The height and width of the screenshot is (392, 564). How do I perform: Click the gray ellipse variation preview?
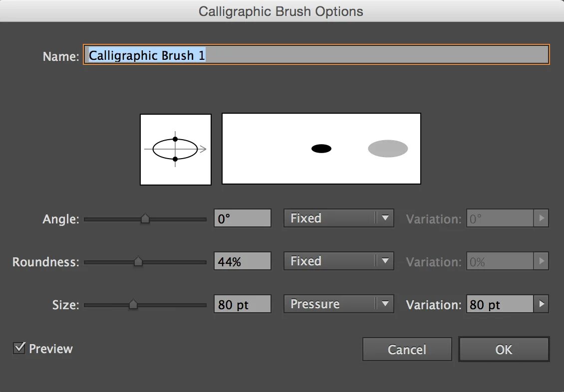(x=388, y=149)
